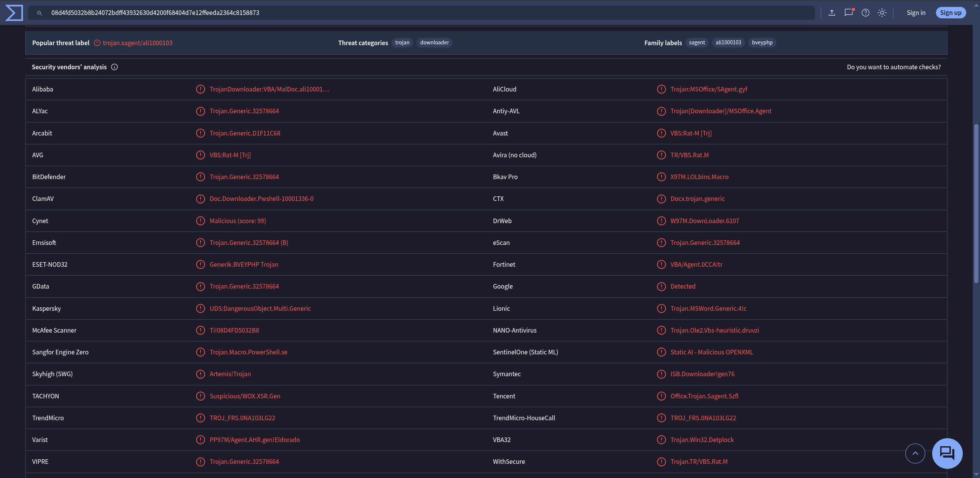Click the Sign in link
Screen dimensions: 980x478
pyautogui.click(x=916, y=13)
